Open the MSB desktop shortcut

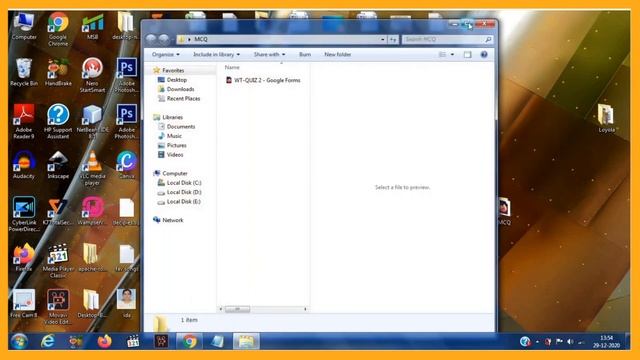[x=93, y=26]
